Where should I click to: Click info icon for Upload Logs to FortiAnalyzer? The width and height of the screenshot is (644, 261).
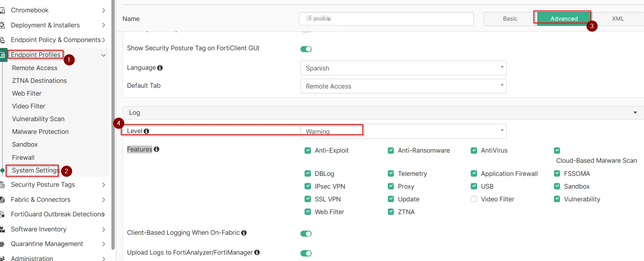(x=257, y=252)
